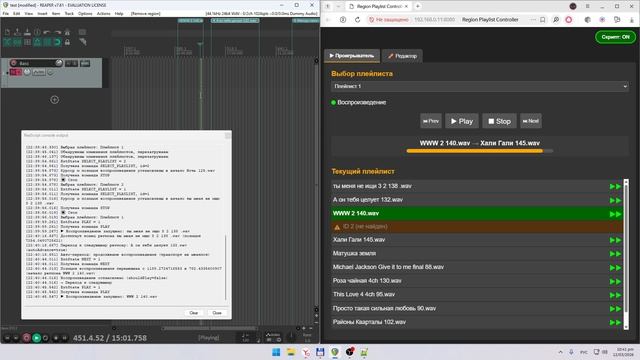
Task: Jump to 'Хали Гали 145.wav' via arrows
Action: [615, 240]
